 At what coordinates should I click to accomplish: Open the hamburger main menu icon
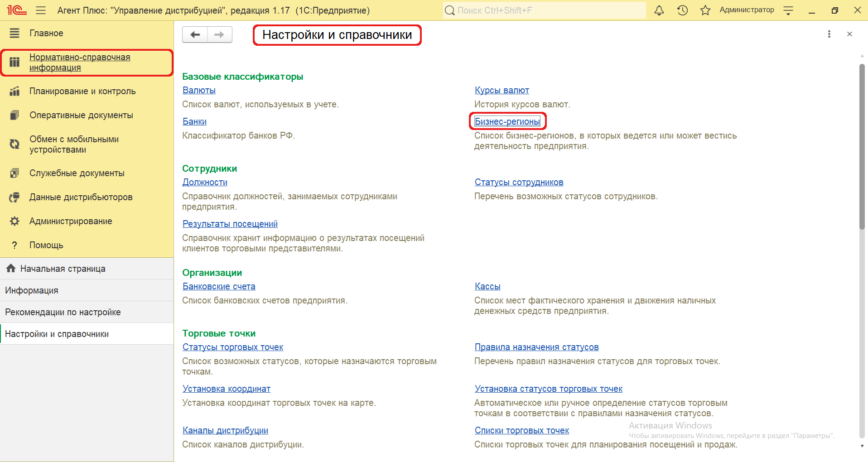(41, 10)
